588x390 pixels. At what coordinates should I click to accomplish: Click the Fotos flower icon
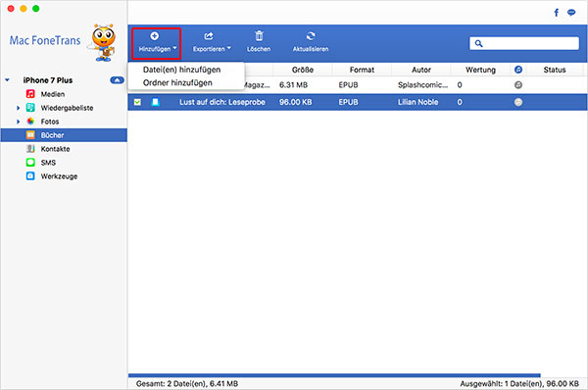pyautogui.click(x=30, y=122)
